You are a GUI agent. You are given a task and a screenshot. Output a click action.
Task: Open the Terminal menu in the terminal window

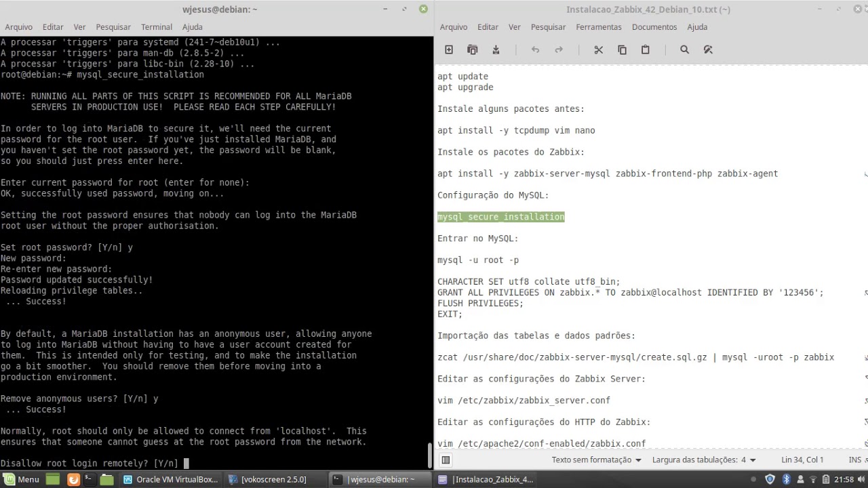click(x=157, y=27)
